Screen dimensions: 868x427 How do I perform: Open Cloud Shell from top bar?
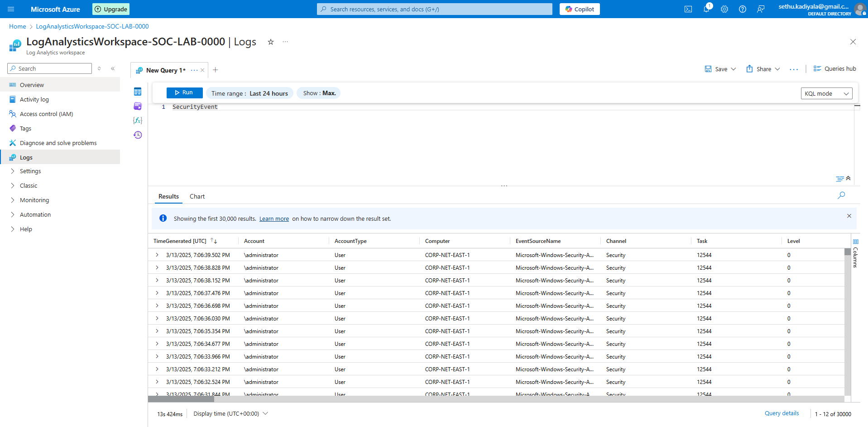tap(688, 9)
